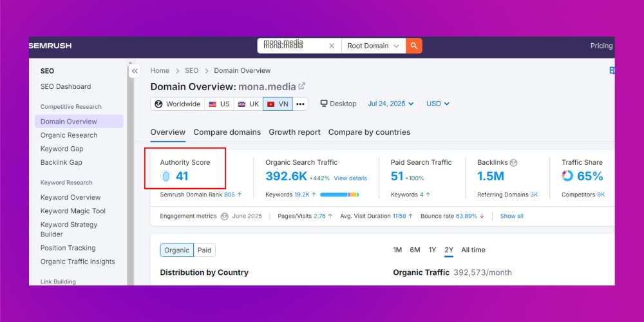Open Organic Research in sidebar
This screenshot has width=644, height=322.
69,135
